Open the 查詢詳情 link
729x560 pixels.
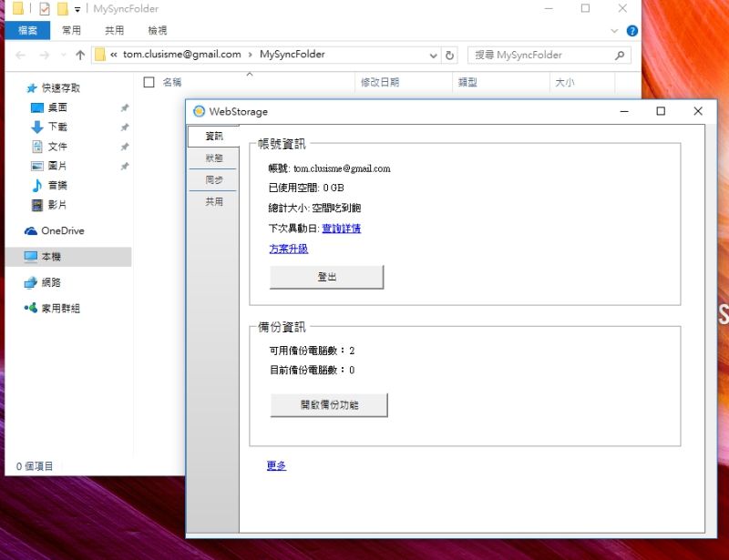[x=341, y=229]
